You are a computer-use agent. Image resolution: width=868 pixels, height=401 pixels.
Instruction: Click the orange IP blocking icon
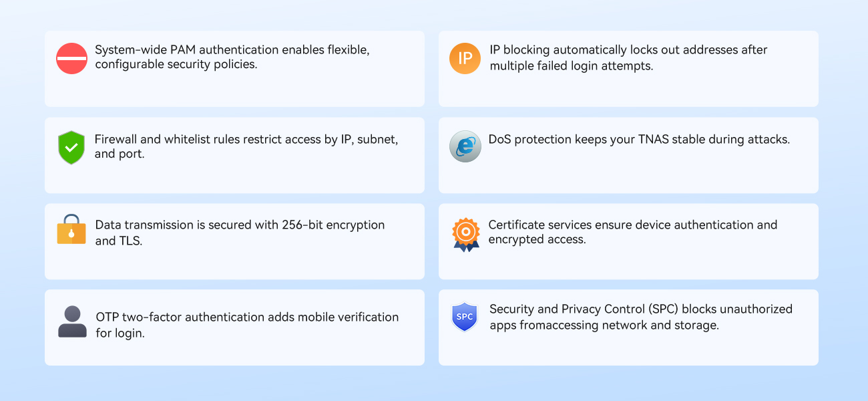tap(465, 58)
